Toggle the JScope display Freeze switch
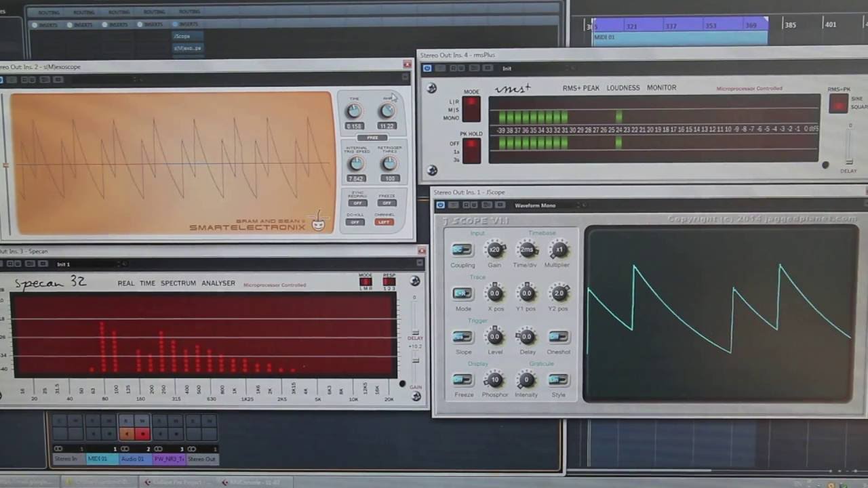This screenshot has height=488, width=868. click(x=462, y=380)
